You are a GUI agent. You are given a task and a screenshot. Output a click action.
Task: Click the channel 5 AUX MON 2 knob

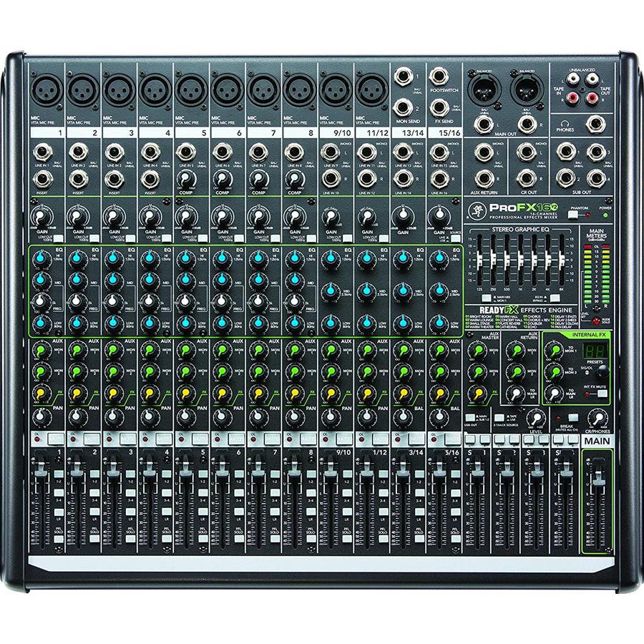point(185,371)
